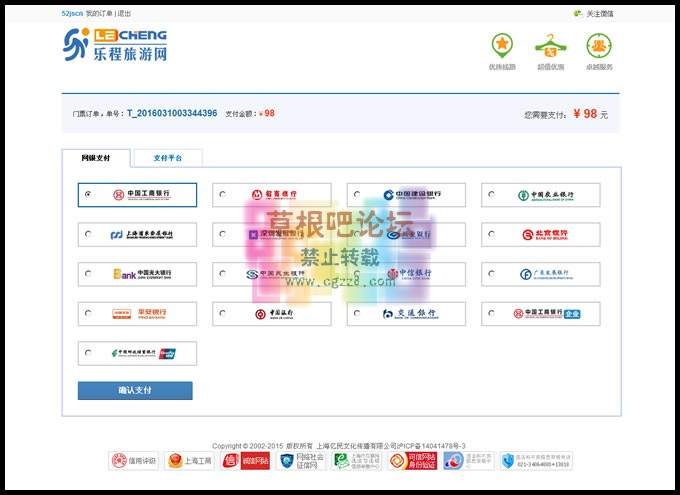Switch to the 支付平台 tab

click(168, 158)
